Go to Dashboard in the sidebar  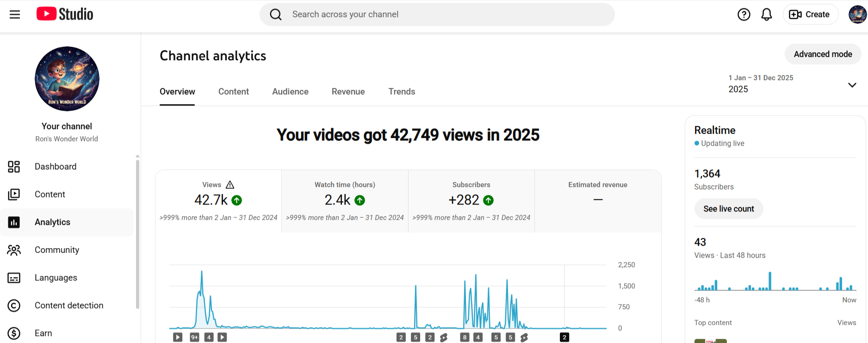pos(67,167)
